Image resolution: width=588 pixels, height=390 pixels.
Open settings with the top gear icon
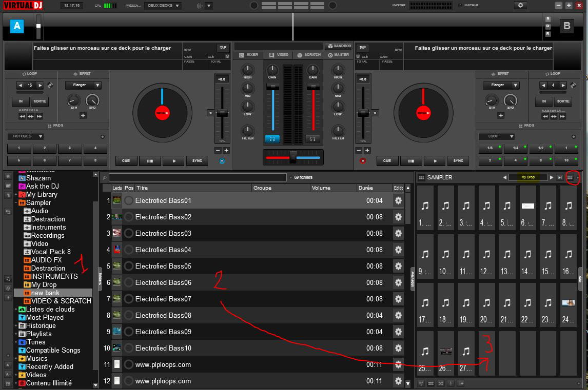pyautogui.click(x=521, y=5)
